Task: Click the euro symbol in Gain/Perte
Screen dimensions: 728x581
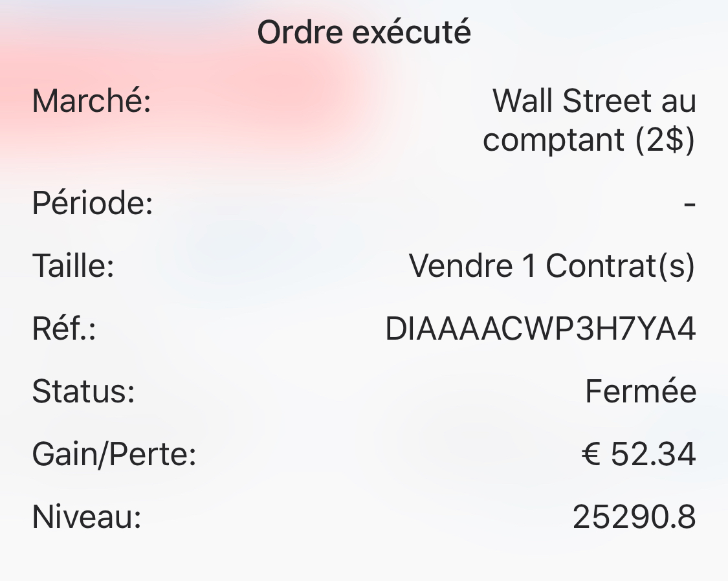Action: (x=591, y=454)
